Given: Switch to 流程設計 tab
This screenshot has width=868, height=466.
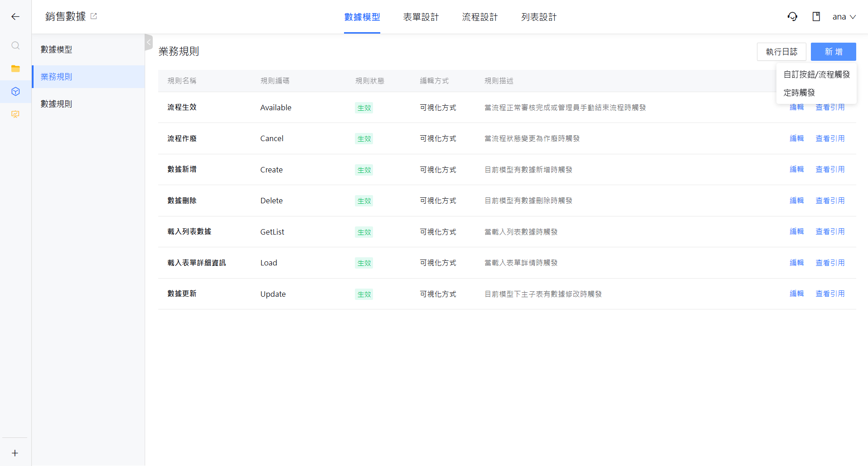Looking at the screenshot, I should [x=480, y=17].
